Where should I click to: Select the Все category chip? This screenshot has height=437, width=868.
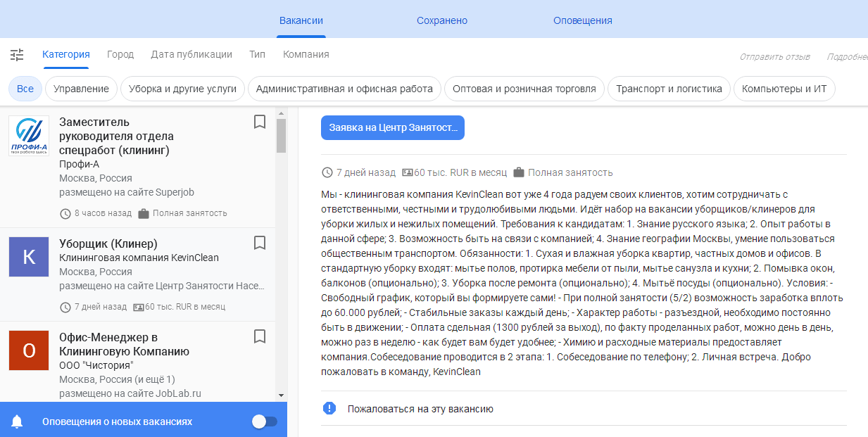click(25, 89)
